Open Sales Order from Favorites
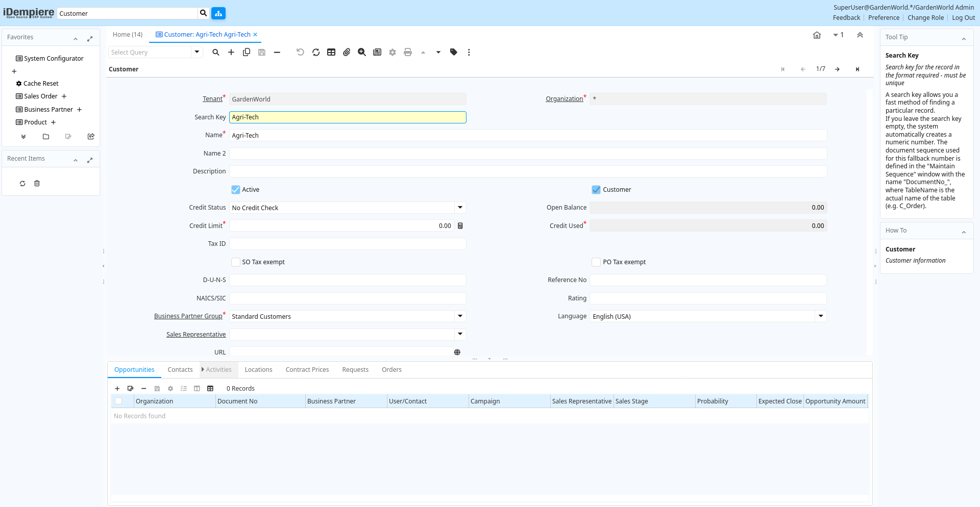Image resolution: width=980 pixels, height=507 pixels. point(41,96)
